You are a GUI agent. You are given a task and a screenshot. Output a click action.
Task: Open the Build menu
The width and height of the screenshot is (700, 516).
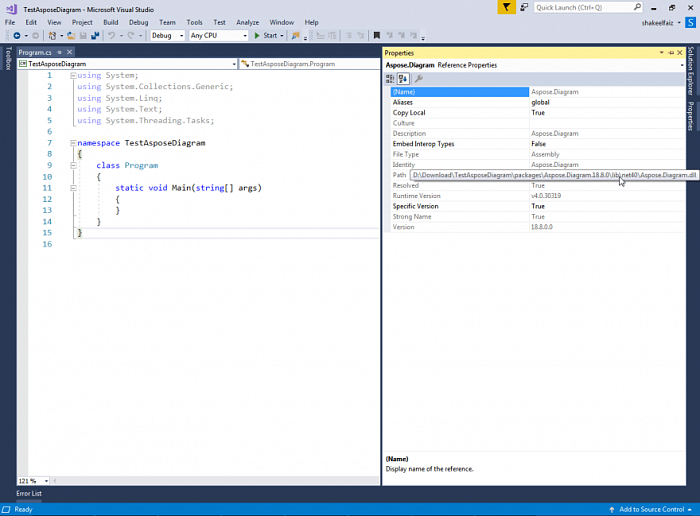[x=111, y=22]
